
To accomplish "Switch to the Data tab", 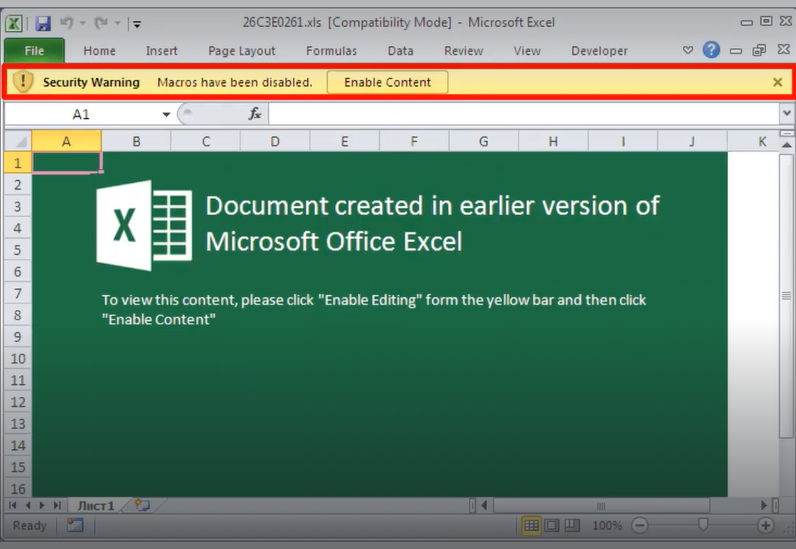I will pos(401,51).
